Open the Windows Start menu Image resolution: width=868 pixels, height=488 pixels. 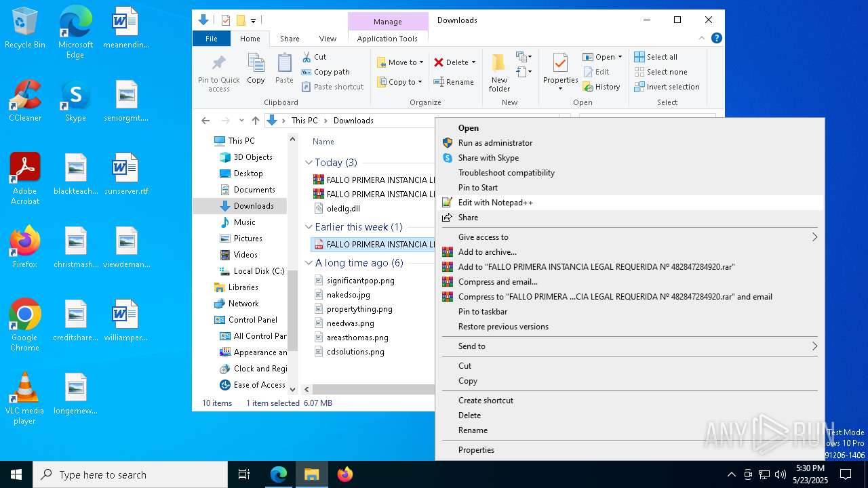[x=16, y=474]
